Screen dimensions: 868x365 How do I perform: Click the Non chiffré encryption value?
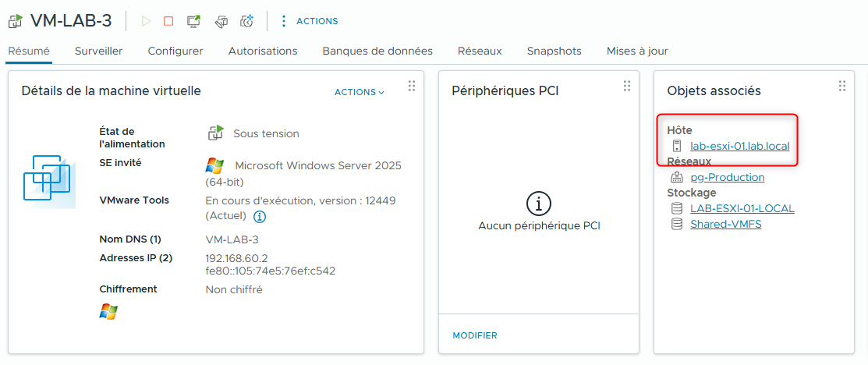click(234, 289)
